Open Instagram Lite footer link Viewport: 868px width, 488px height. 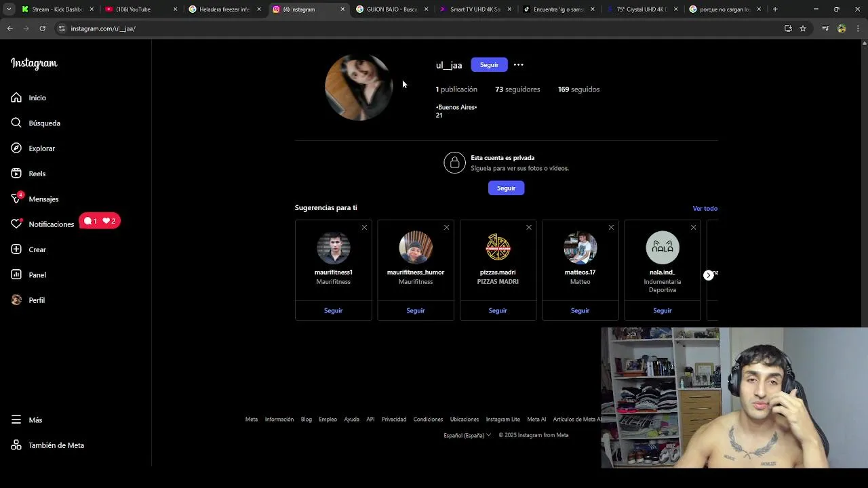coord(502,420)
